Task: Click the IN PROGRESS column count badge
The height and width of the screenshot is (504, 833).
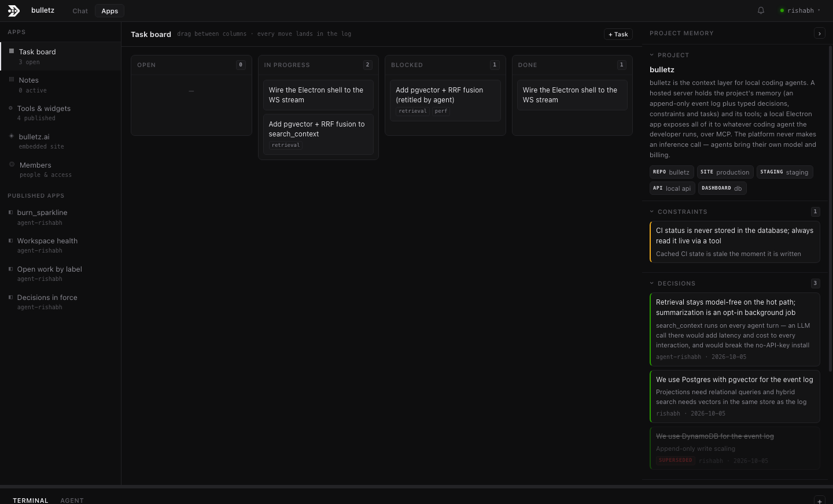Action: tap(367, 65)
